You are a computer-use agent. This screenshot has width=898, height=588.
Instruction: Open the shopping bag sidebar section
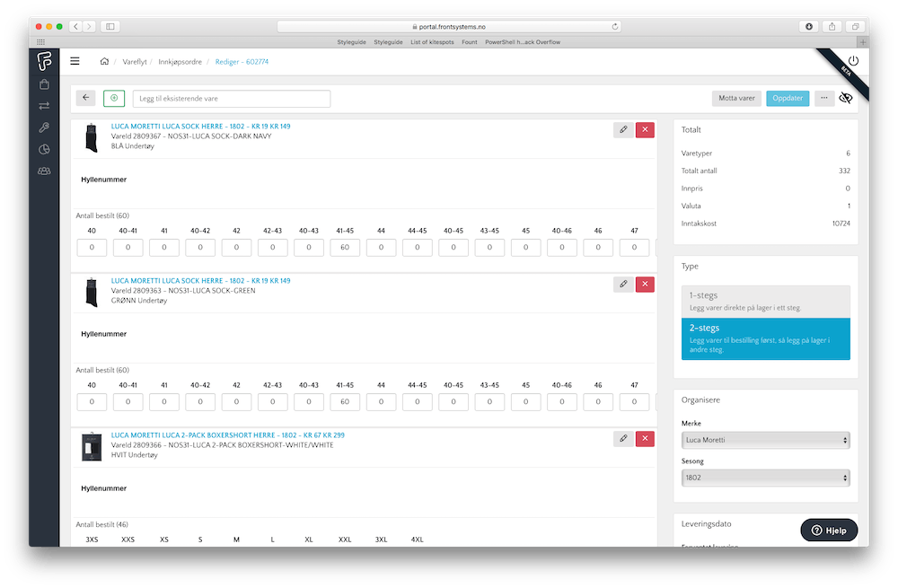point(44,84)
